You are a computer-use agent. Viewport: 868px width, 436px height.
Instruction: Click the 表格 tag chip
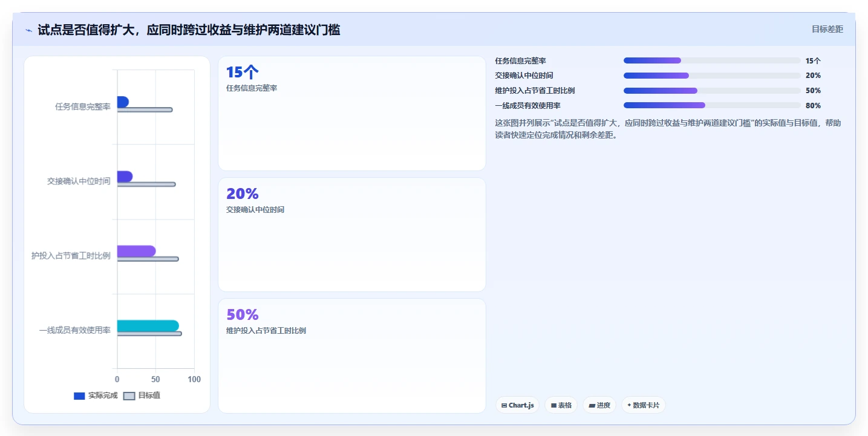coord(561,405)
